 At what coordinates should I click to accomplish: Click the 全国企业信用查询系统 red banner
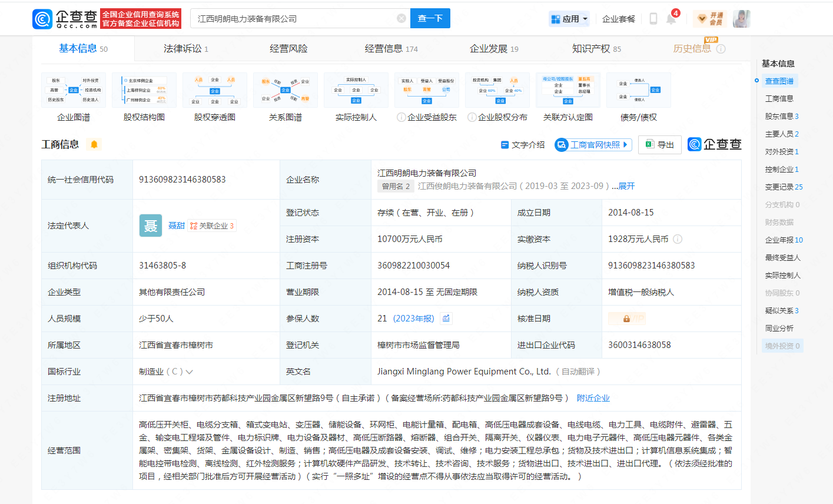(141, 19)
